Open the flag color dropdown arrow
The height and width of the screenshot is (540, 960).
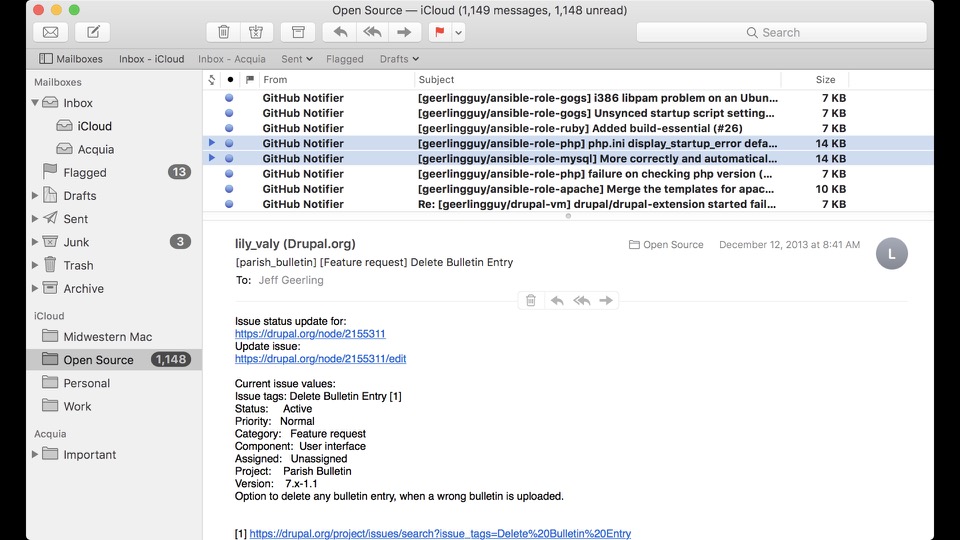click(459, 32)
